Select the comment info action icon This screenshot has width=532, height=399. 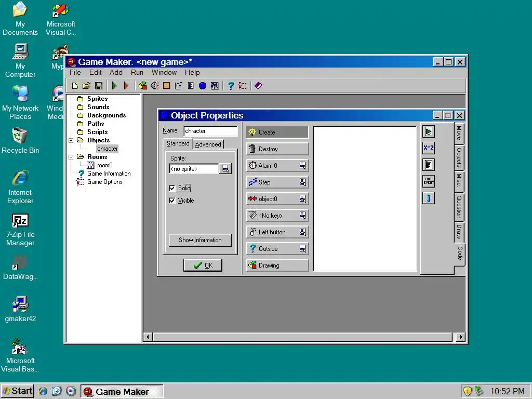429,198
